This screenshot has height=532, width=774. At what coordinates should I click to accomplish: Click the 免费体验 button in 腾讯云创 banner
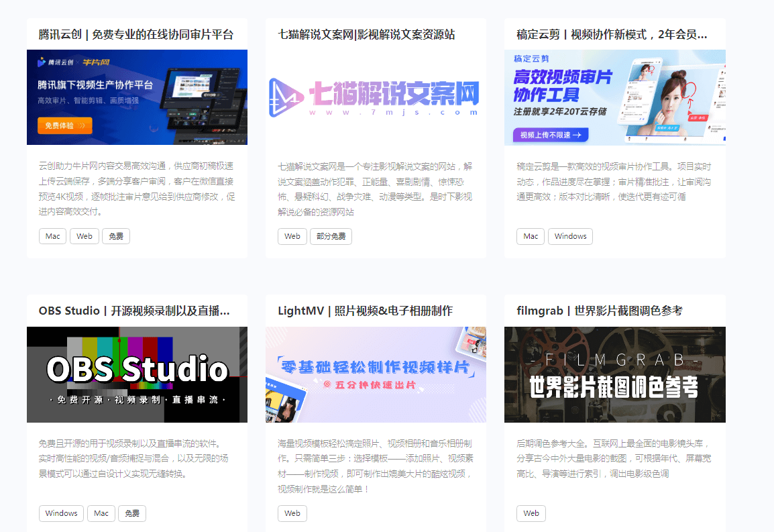[x=64, y=125]
